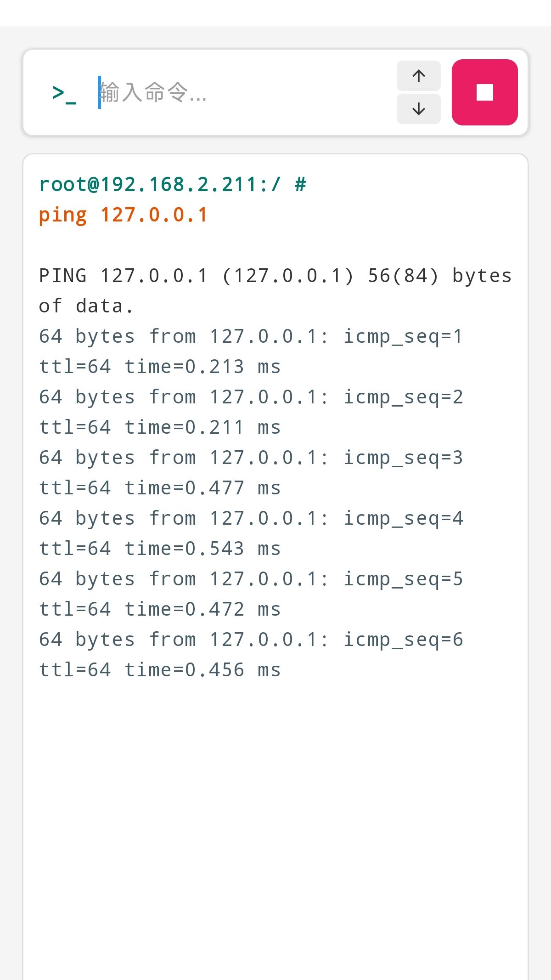Viewport: 551px width, 980px height.
Task: Select the icmp_seq=2 output line
Action: [251, 397]
